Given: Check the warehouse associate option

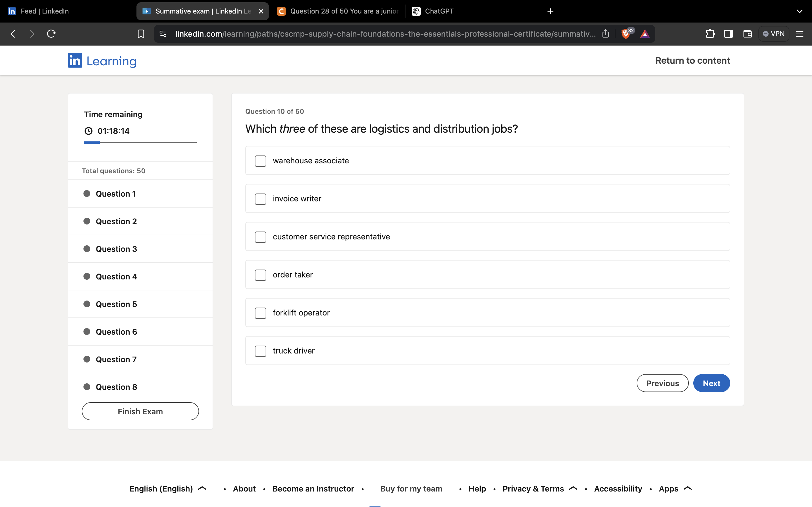Looking at the screenshot, I should [261, 161].
